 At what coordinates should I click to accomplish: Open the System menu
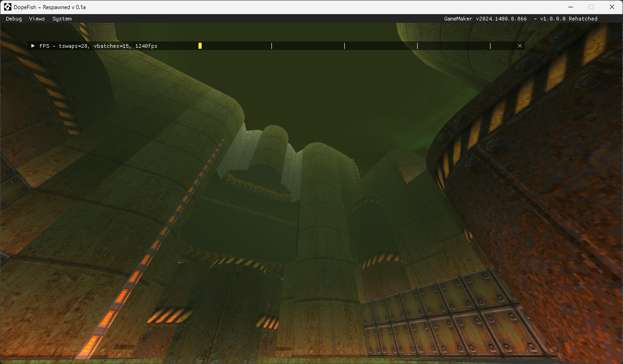[x=62, y=19]
